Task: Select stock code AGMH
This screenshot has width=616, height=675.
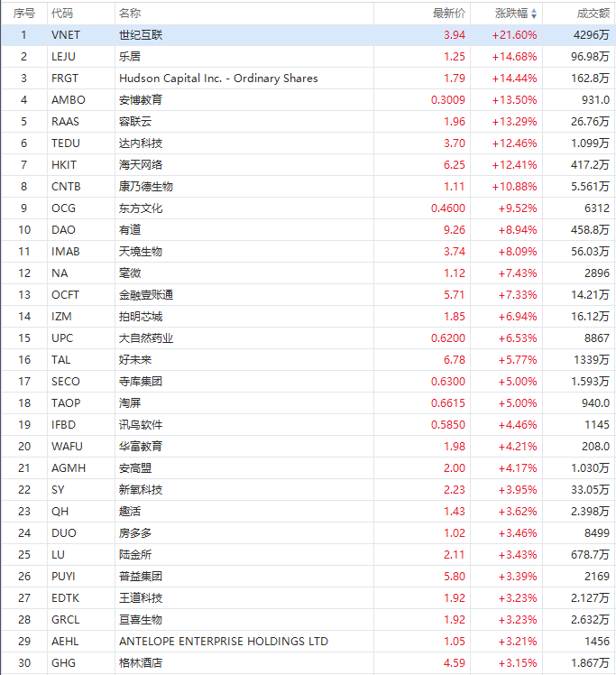Action: pyautogui.click(x=69, y=468)
